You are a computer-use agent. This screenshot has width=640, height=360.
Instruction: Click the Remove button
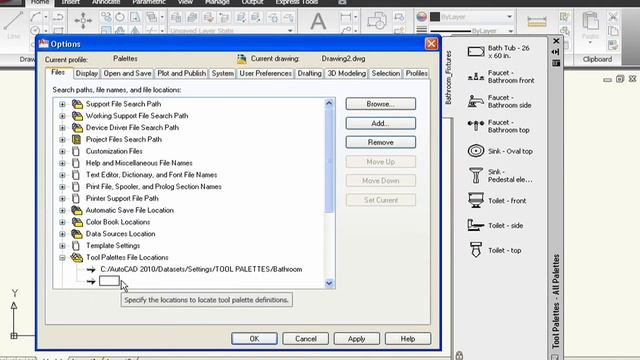(x=380, y=142)
